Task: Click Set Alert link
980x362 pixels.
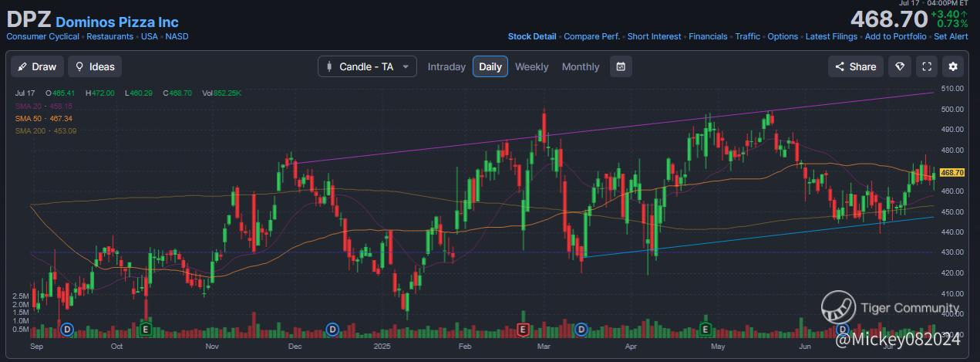Action: click(951, 36)
